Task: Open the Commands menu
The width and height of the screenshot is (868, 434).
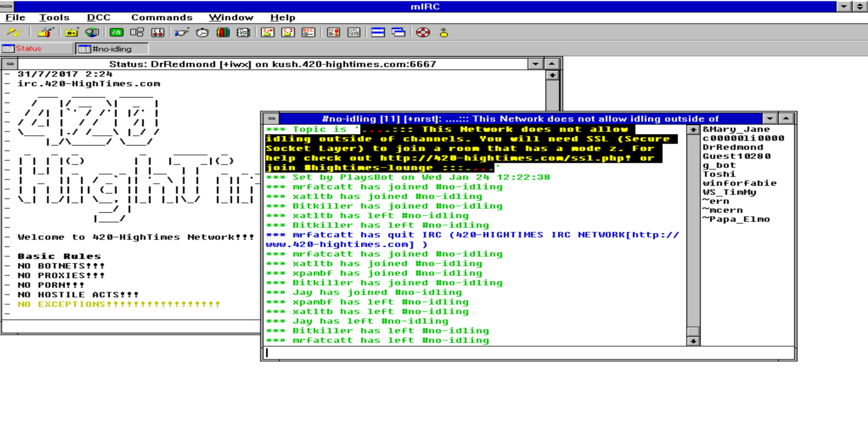Action: point(161,18)
